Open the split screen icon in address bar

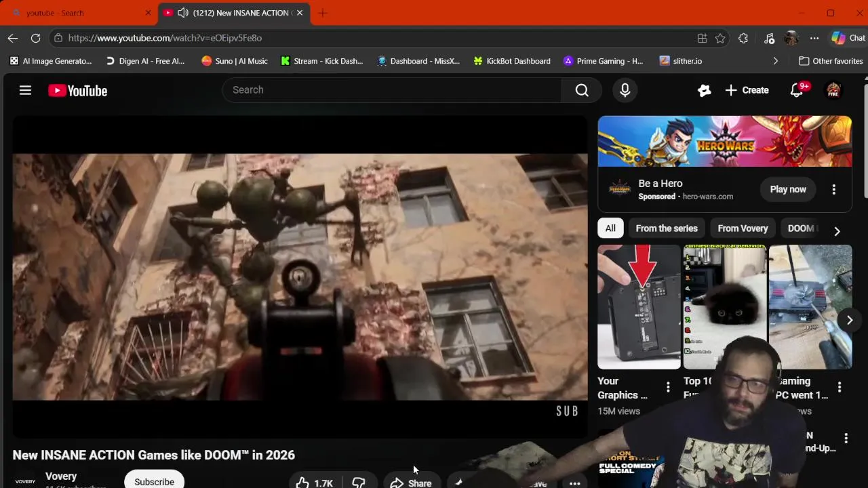[702, 38]
